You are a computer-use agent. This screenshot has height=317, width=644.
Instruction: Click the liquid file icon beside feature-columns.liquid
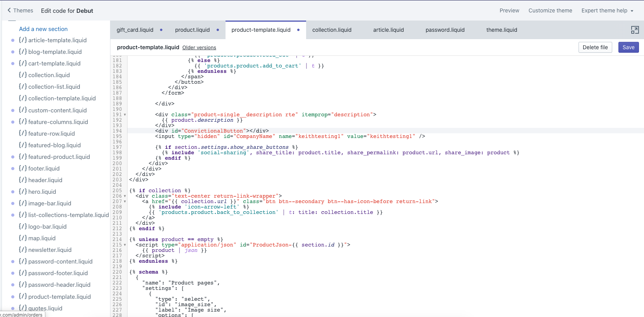[x=23, y=122]
